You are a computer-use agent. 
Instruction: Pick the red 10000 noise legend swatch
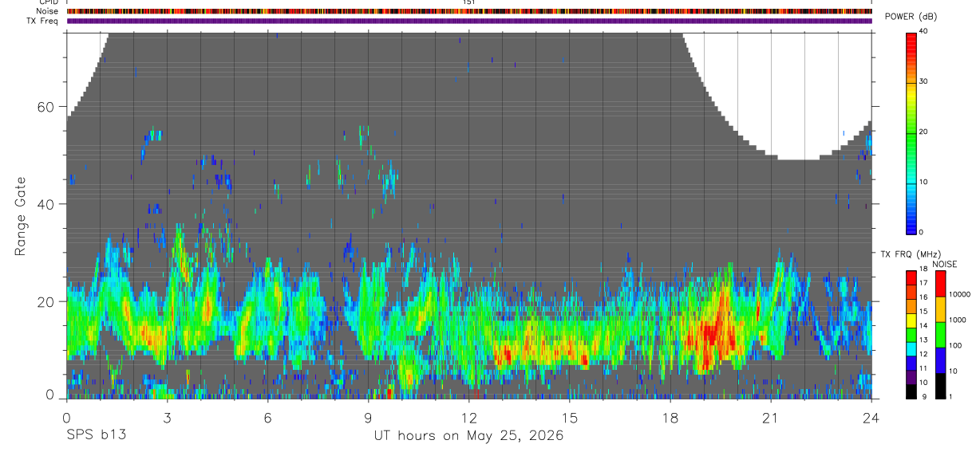click(x=939, y=284)
